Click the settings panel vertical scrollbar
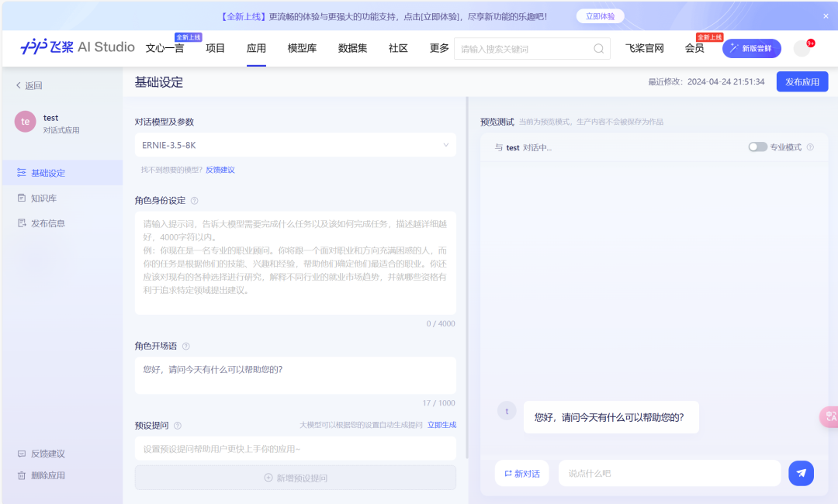838x504 pixels. 467,278
